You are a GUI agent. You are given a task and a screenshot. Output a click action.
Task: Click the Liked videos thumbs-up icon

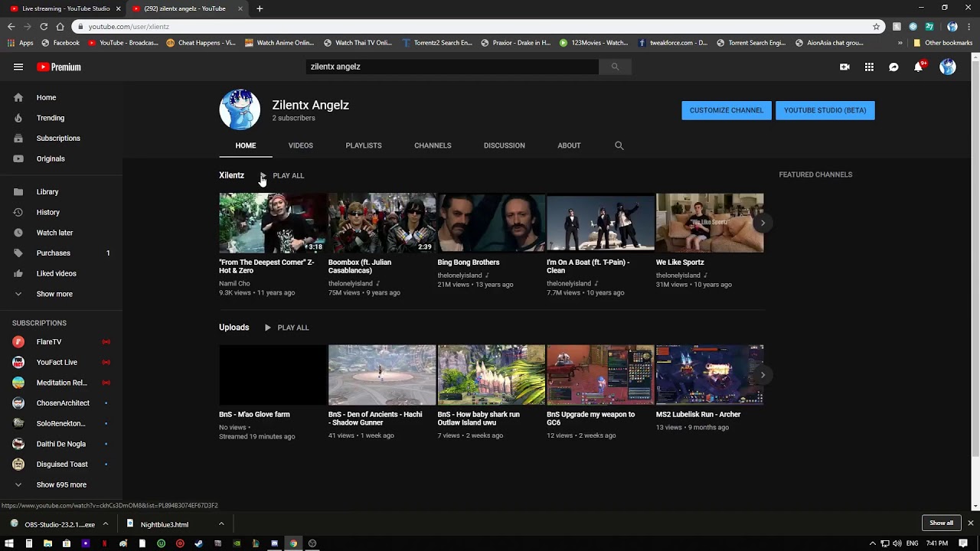point(18,273)
